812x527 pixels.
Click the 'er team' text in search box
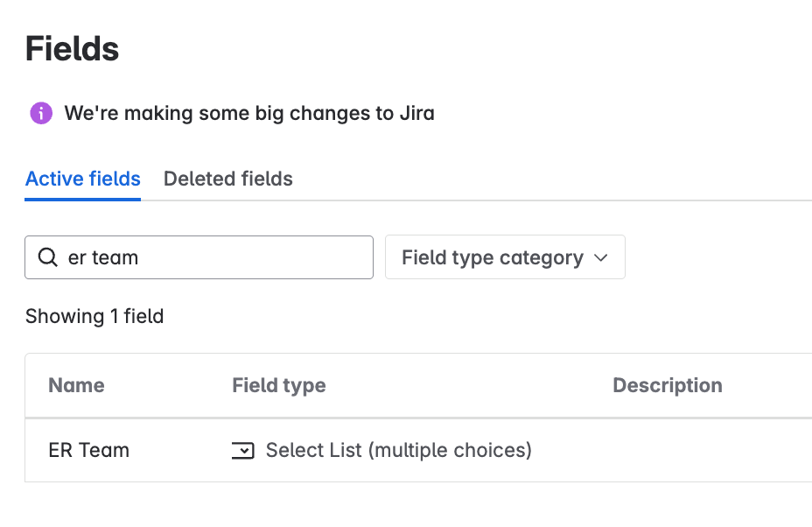coord(103,257)
